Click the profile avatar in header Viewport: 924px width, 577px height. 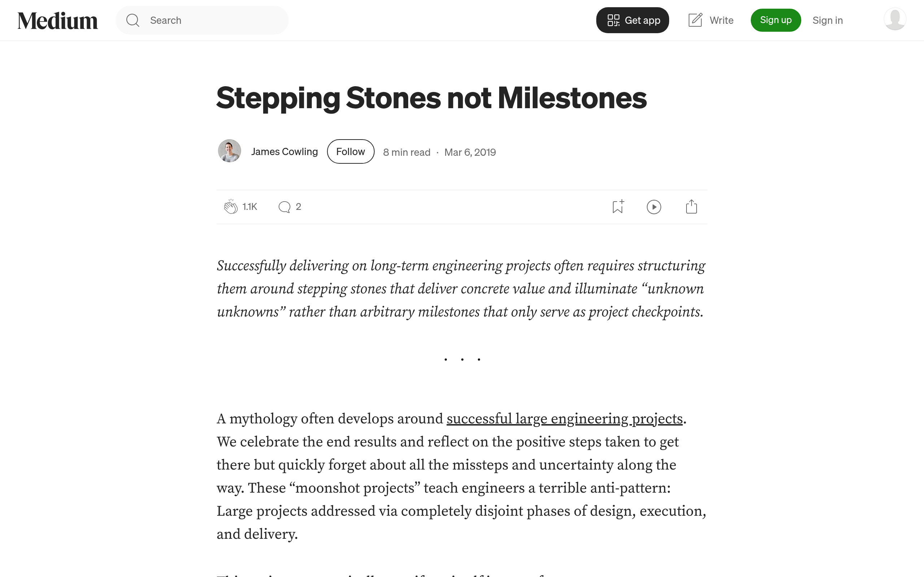pos(895,19)
